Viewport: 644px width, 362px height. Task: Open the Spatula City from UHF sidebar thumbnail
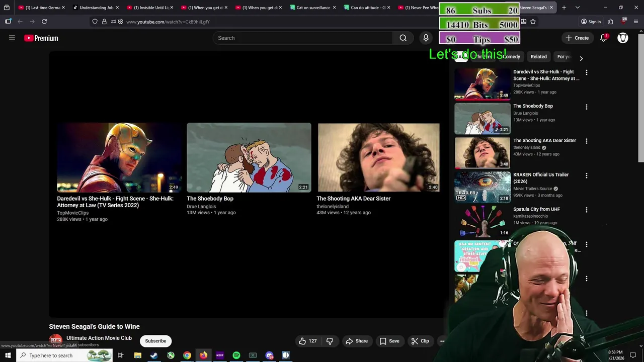pos(482,221)
